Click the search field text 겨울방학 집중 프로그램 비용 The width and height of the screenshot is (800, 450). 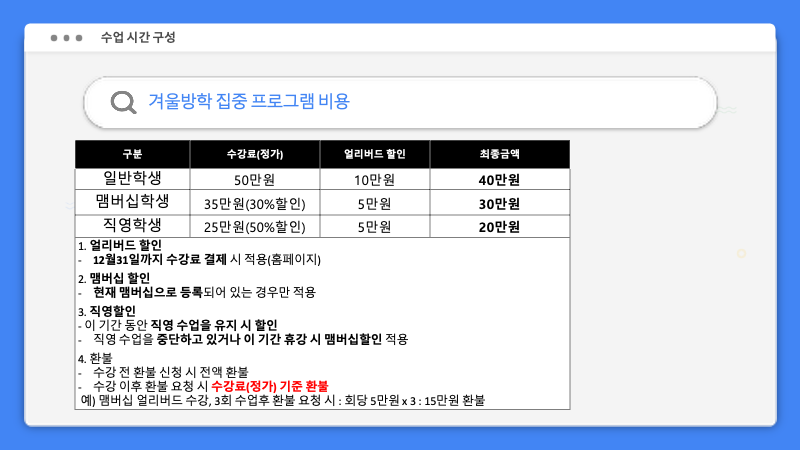[249, 102]
